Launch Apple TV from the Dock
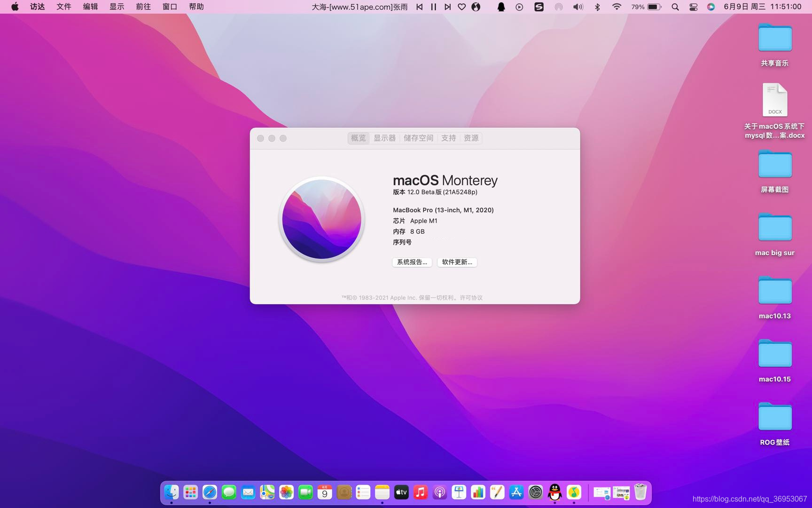812x508 pixels. 401,492
